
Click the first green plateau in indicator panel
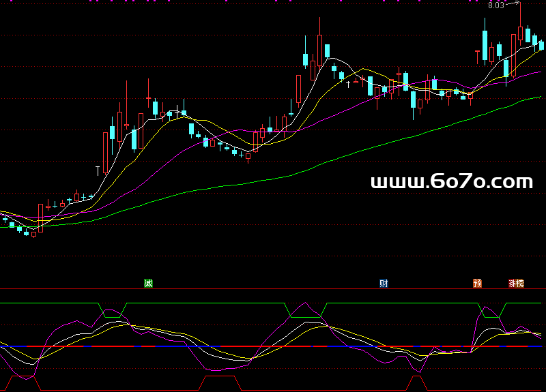click(x=113, y=316)
